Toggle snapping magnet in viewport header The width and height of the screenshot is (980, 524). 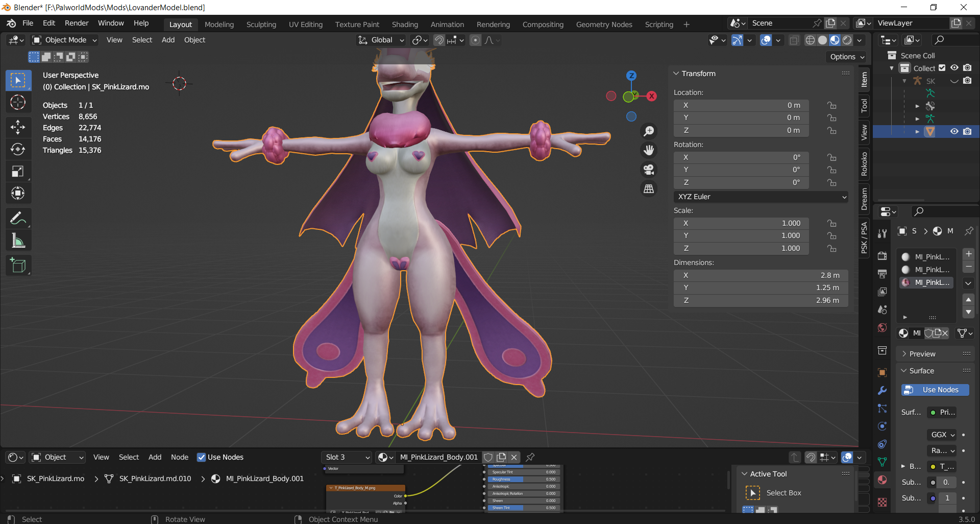coord(439,40)
